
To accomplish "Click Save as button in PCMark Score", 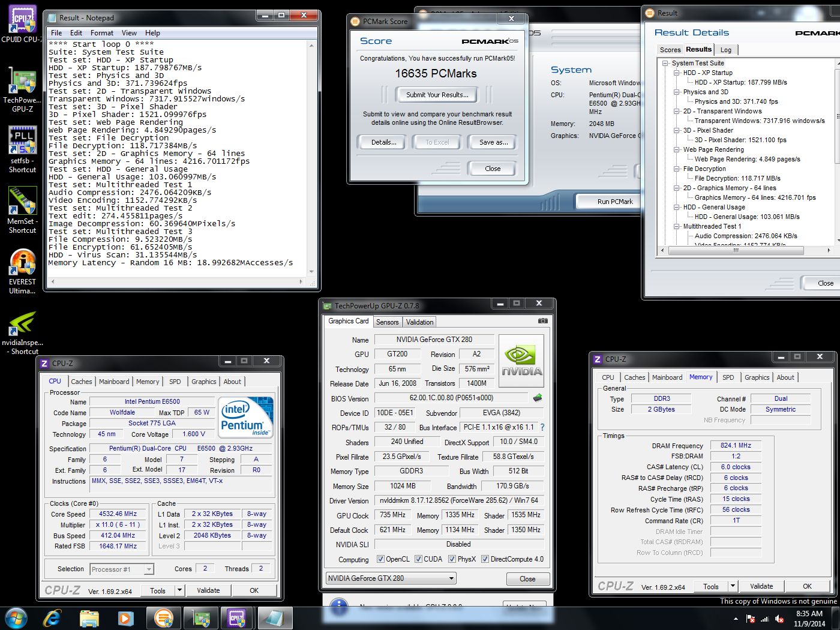I will 493,142.
